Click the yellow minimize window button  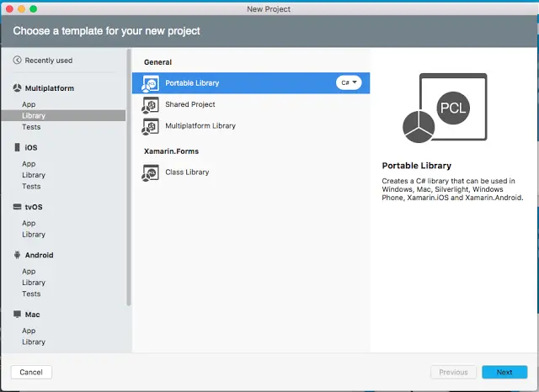pos(21,9)
